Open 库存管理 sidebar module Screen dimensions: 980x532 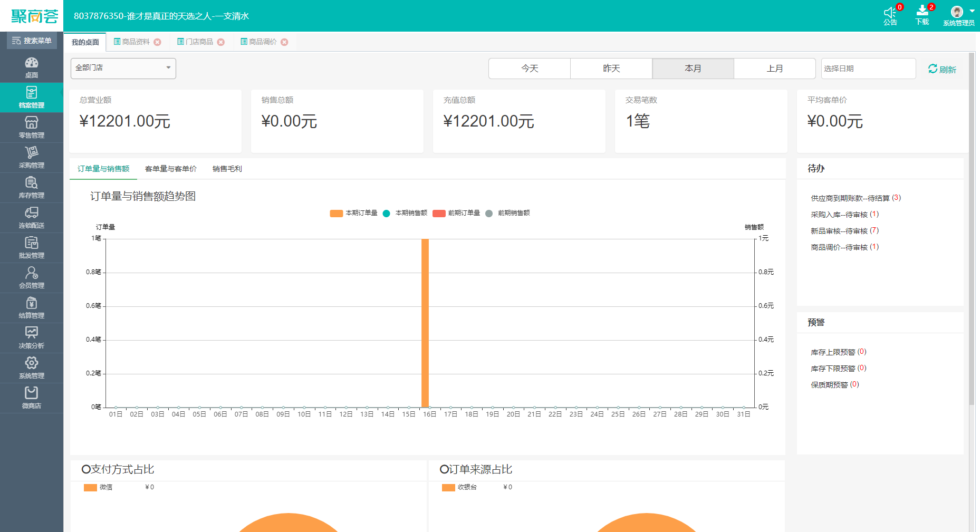click(x=32, y=188)
